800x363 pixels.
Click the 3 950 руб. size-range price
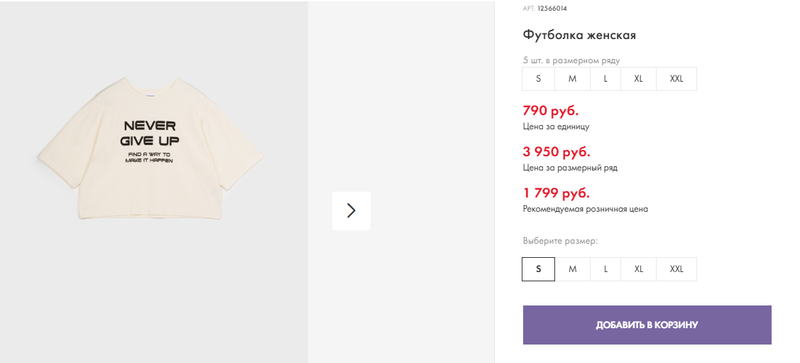point(556,152)
